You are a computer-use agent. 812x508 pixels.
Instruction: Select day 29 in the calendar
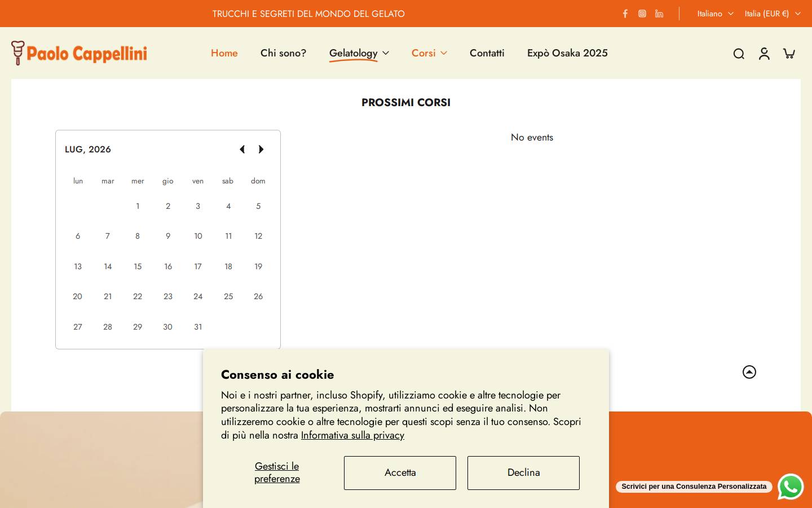pyautogui.click(x=138, y=327)
